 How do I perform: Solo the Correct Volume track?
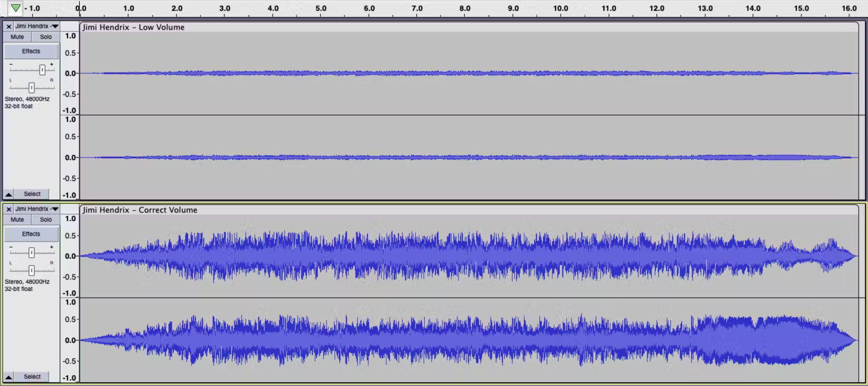point(46,220)
